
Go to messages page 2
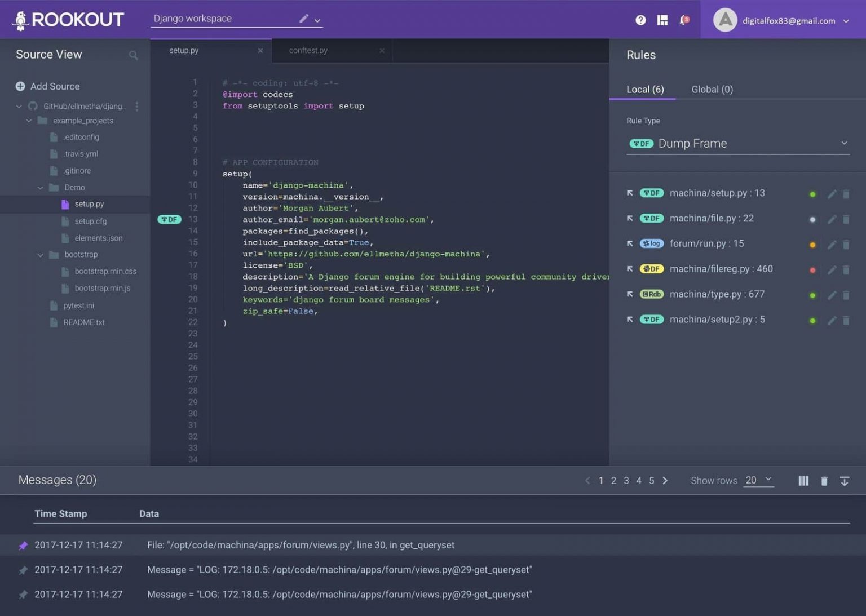click(x=613, y=481)
